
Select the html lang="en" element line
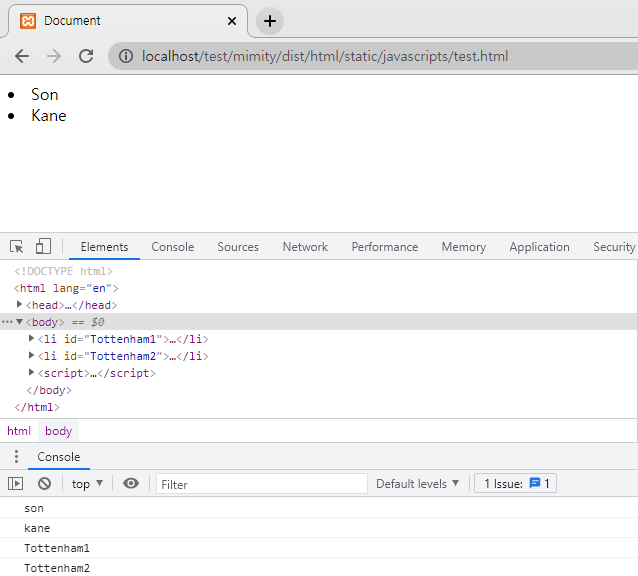pos(66,288)
